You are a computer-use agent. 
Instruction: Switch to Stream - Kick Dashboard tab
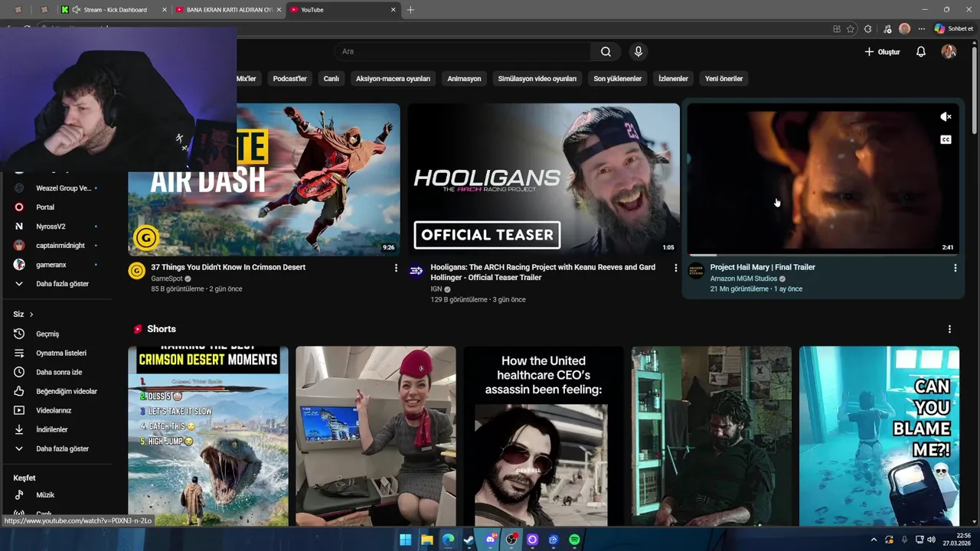tap(115, 9)
